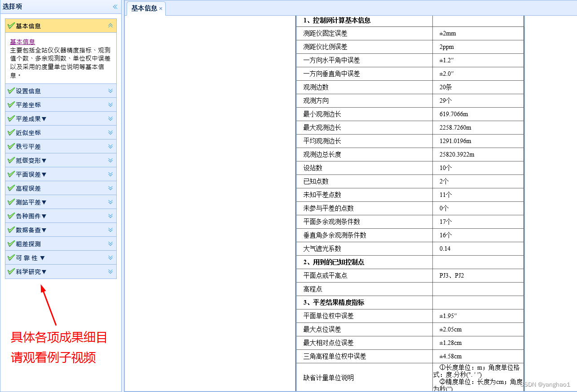Image resolution: width=577 pixels, height=392 pixels.
Task: Click the value 1291.0196m
Action: (455, 141)
